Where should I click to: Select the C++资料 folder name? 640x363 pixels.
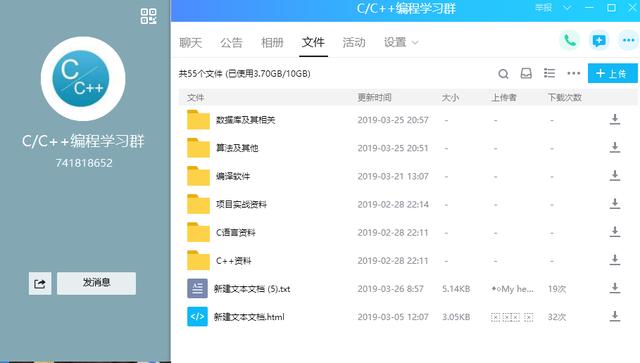tap(233, 261)
